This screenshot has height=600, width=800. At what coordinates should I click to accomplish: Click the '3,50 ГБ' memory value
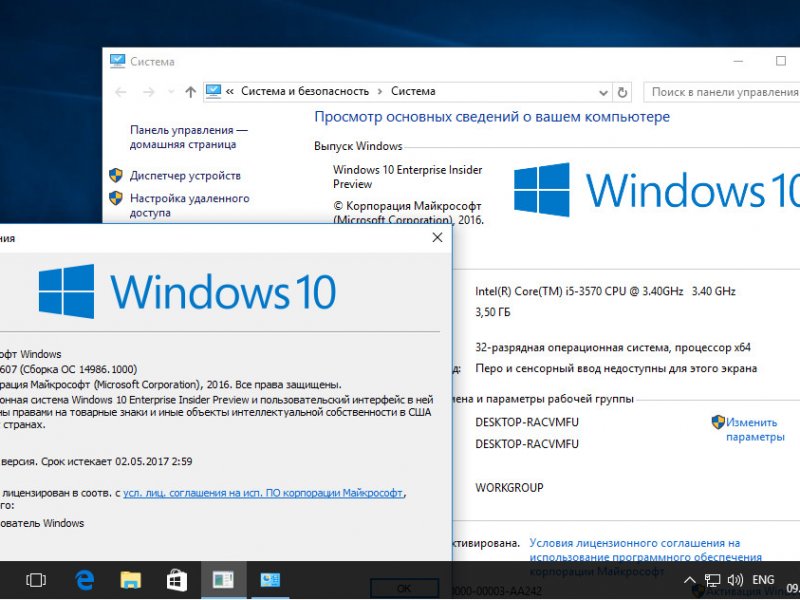point(492,312)
